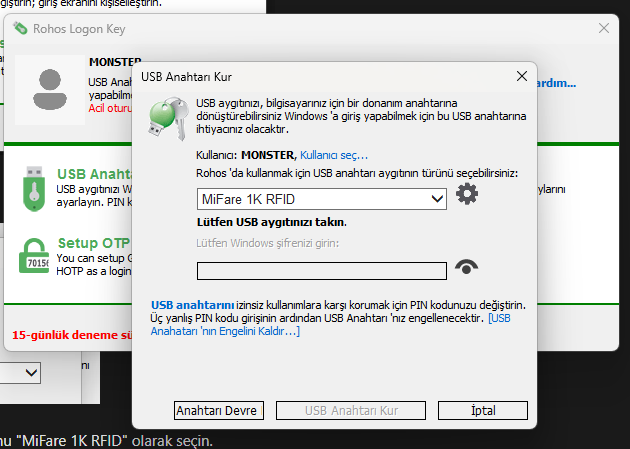Viewport: 630px width, 449px height.
Task: Expand the dropdown in the background window
Action: click(31, 373)
